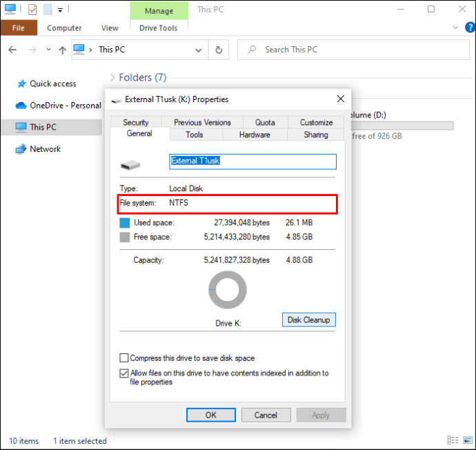This screenshot has height=450, width=476.
Task: Click the Disk Cleanup button
Action: (x=309, y=320)
